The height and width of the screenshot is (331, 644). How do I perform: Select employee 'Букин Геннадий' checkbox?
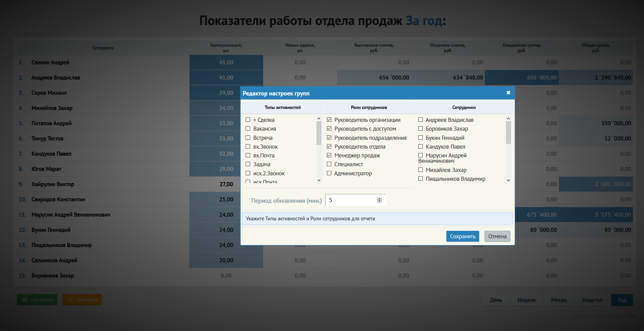coord(421,138)
